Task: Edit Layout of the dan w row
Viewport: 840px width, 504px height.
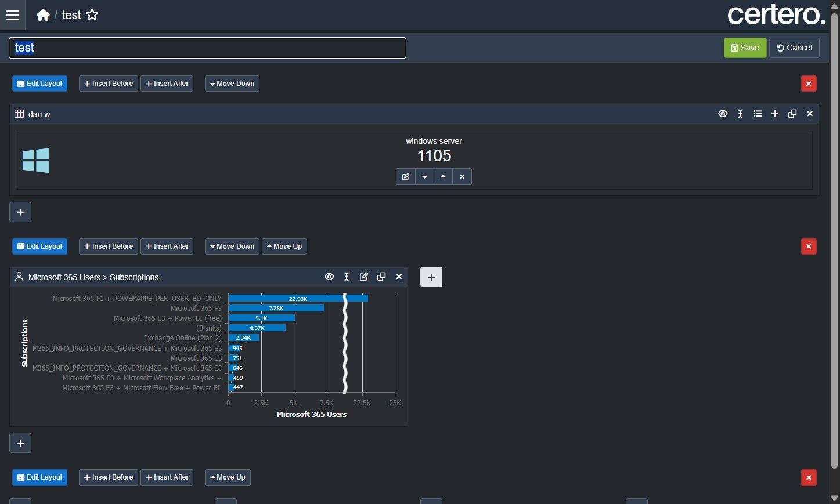Action: [x=39, y=84]
